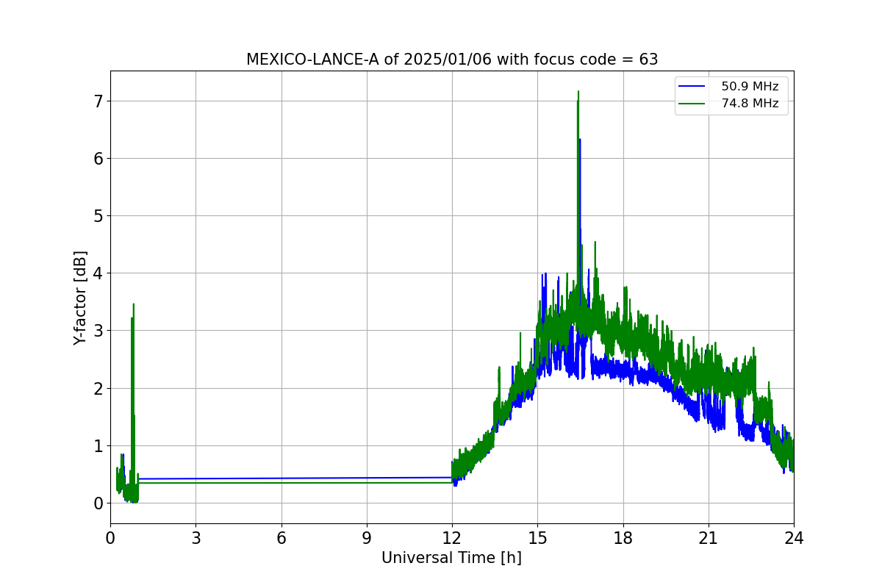Click x-axis tick label 9

[367, 538]
